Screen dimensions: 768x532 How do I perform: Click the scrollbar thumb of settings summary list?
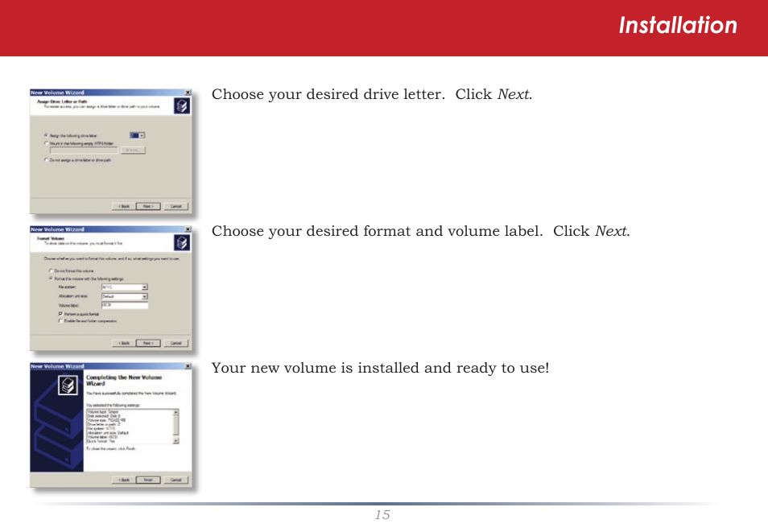click(x=175, y=425)
